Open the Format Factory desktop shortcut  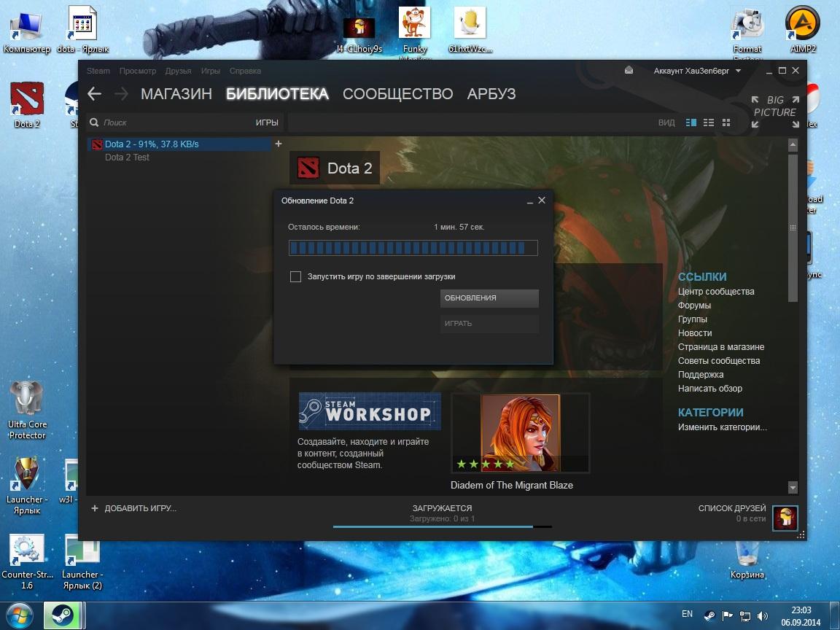[x=747, y=34]
